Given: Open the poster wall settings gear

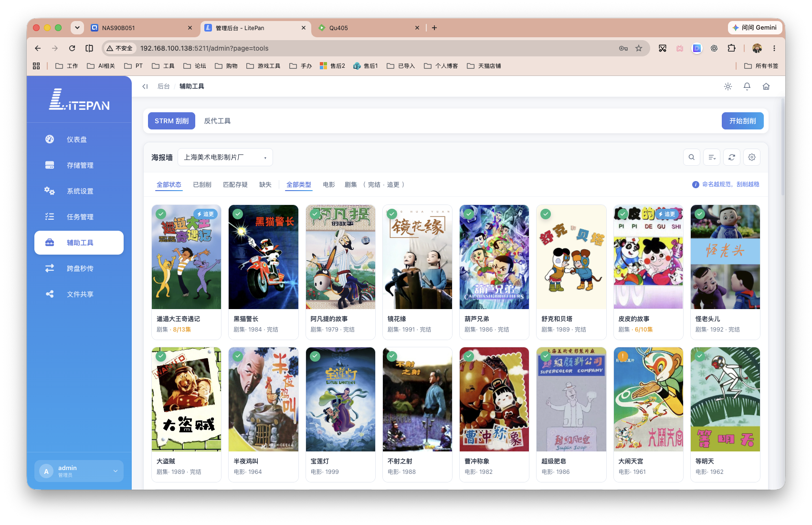Looking at the screenshot, I should pyautogui.click(x=752, y=157).
